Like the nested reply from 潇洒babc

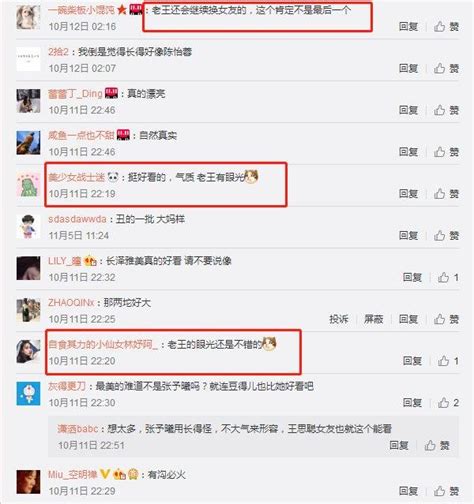[437, 445]
